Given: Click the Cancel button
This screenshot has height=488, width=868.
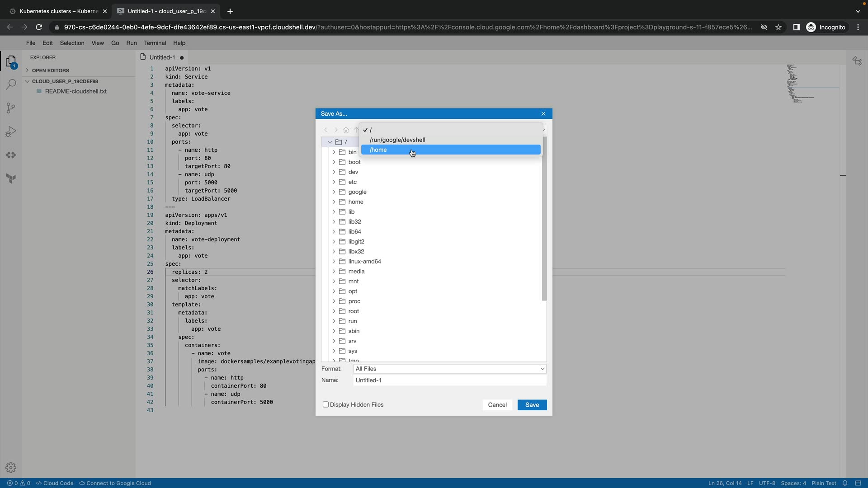Looking at the screenshot, I should [497, 405].
